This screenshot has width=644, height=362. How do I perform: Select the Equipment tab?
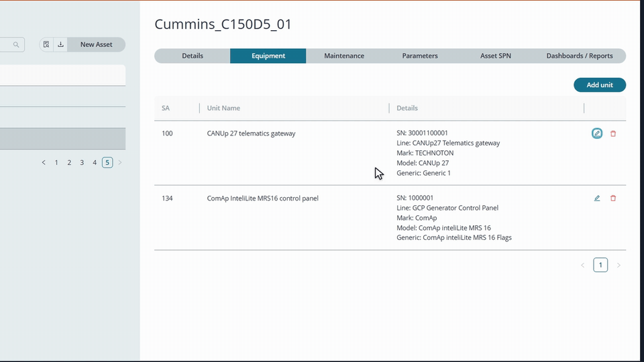tap(268, 56)
